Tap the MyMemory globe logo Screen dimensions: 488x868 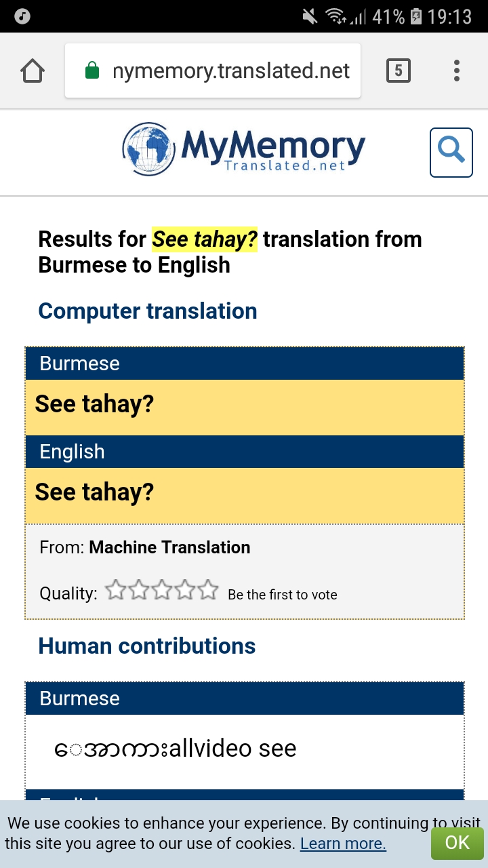148,149
